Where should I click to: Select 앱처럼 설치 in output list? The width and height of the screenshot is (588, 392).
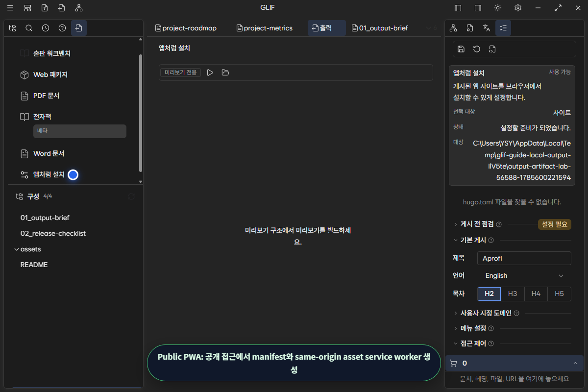(49, 174)
